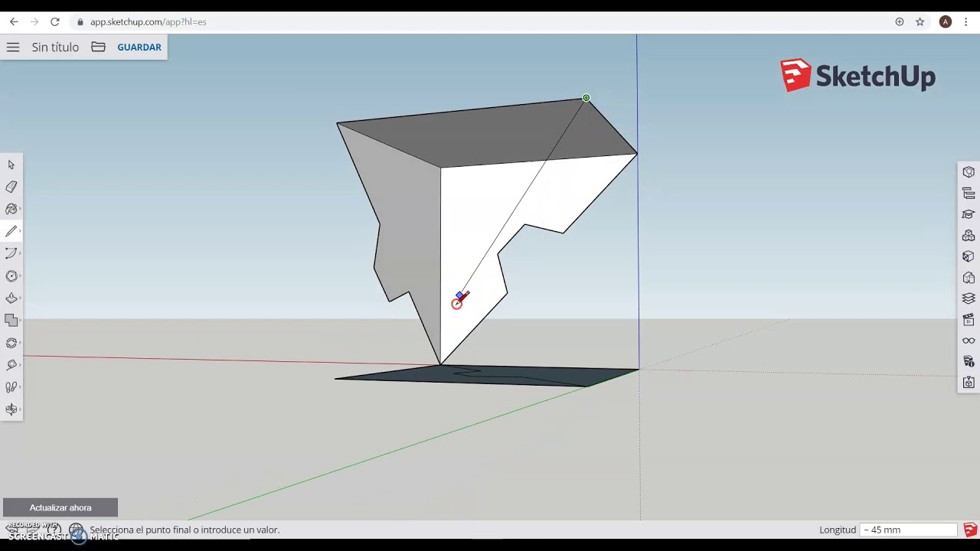Click the green endpoint at the roof corner

(586, 98)
